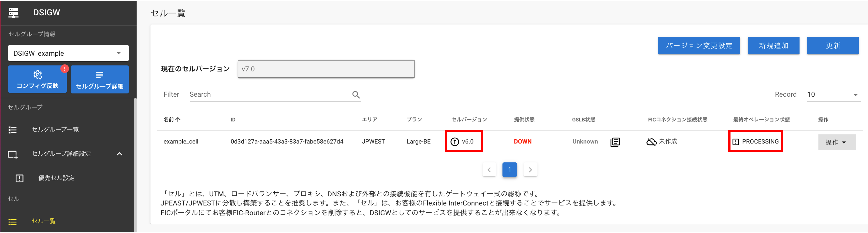
Task: Click the 未作成 connection status text
Action: click(668, 141)
